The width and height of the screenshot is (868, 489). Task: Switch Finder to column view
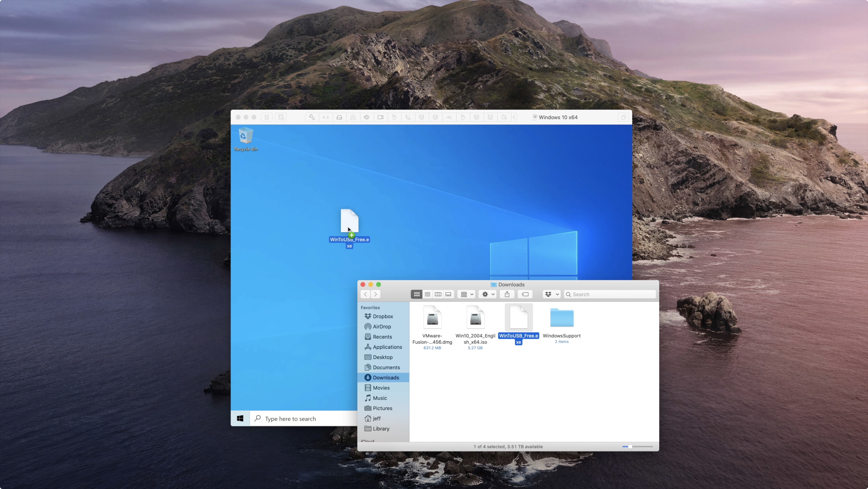(438, 294)
